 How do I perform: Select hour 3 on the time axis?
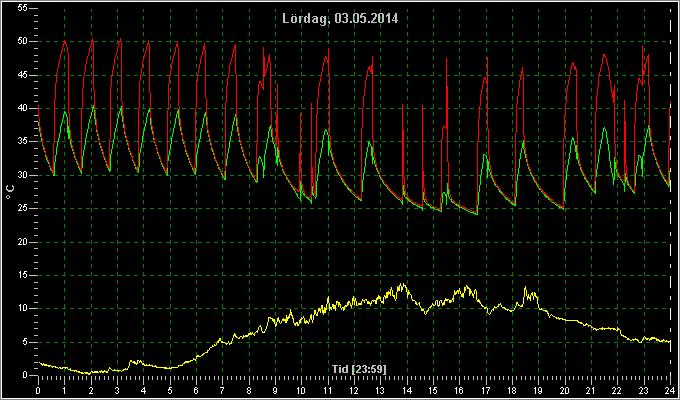pyautogui.click(x=117, y=390)
